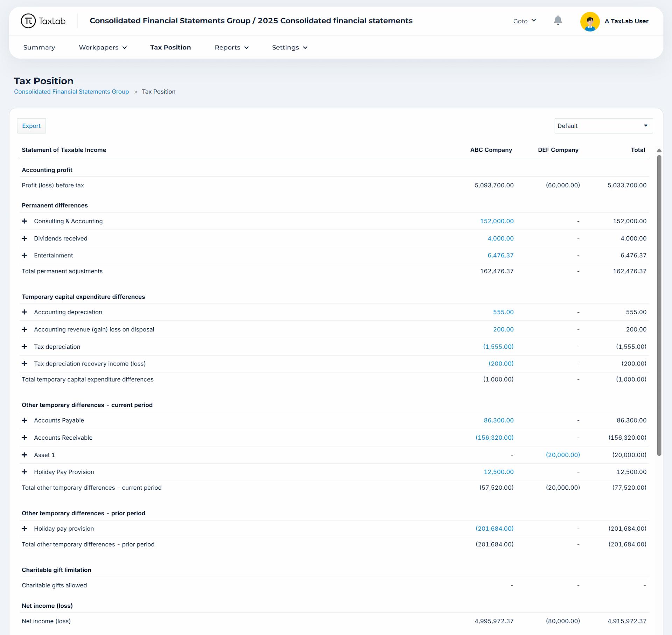The image size is (672, 635).
Task: Expand the Consulting & Accounting row
Action: (24, 221)
